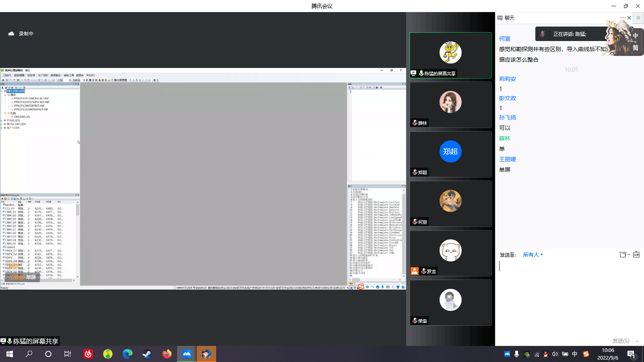Open the chat panel more options (three dots)

point(623,18)
